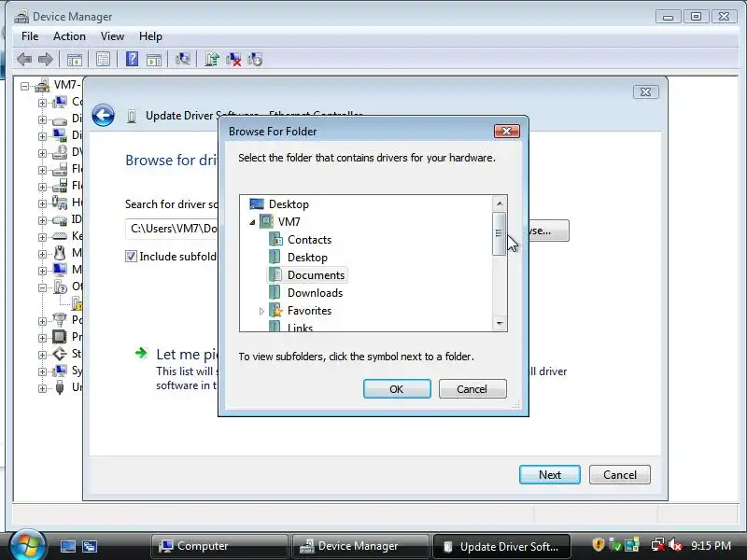Expand the Keyboards node in Device Manager
The image size is (747, 560).
point(42,237)
